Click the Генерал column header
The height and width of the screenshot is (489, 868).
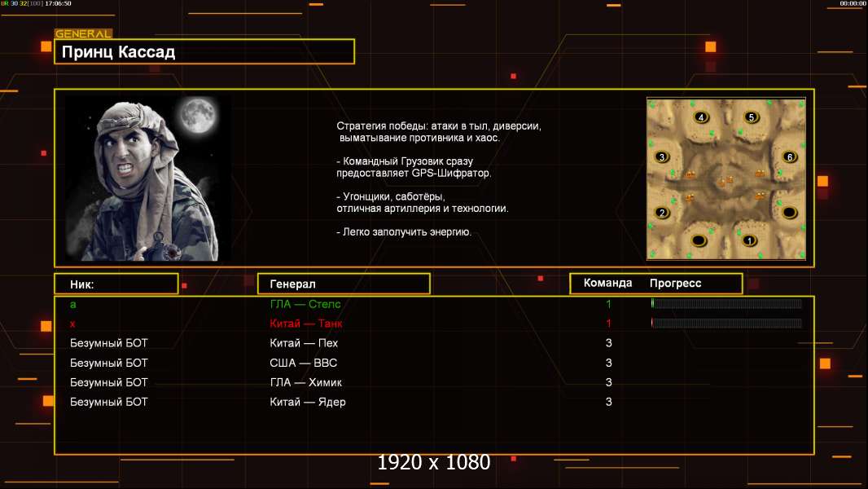pyautogui.click(x=344, y=284)
